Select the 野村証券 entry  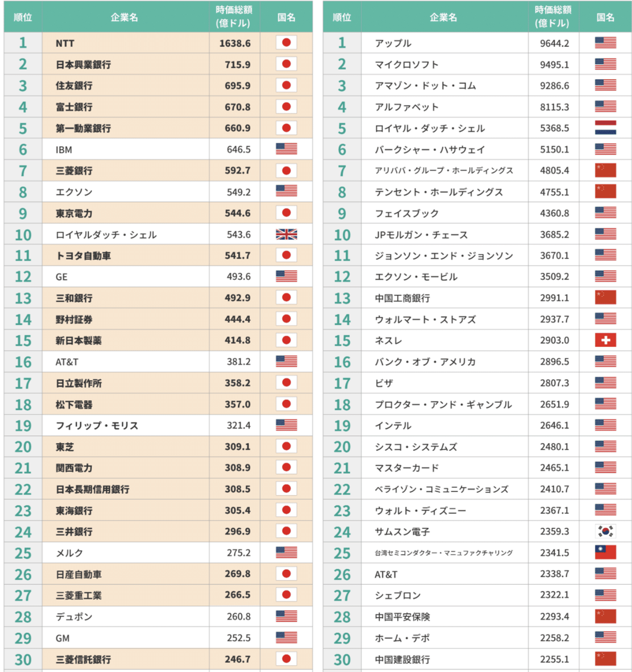point(74,319)
